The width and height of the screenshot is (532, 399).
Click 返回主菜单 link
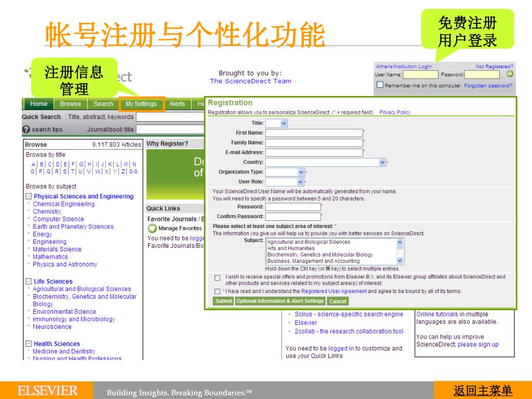pyautogui.click(x=483, y=391)
